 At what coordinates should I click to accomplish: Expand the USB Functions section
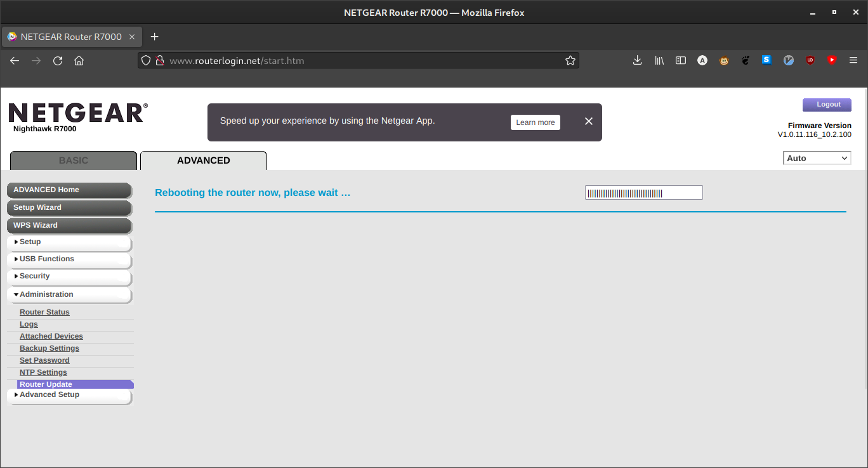click(69, 259)
